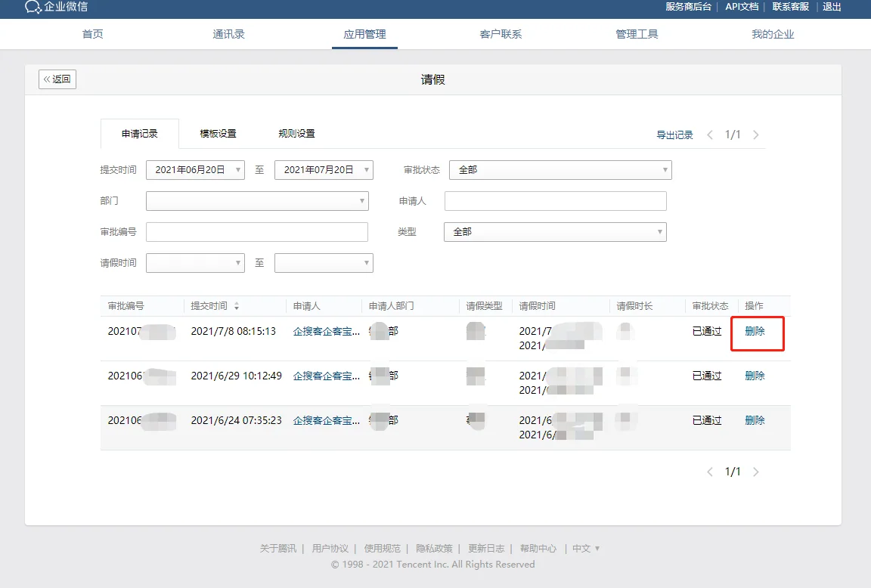871x588 pixels.
Task: Click the 请假类型 column header
Action: coord(484,307)
